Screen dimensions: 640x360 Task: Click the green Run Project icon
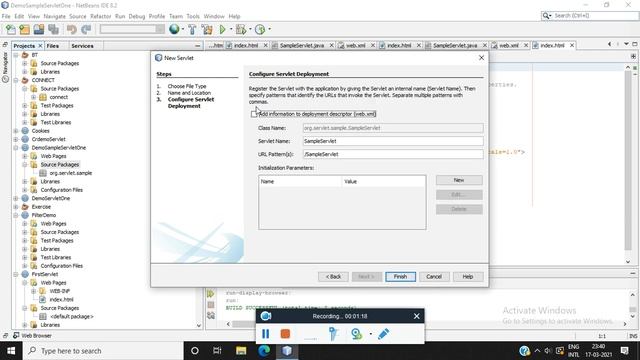pyautogui.click(x=222, y=29)
